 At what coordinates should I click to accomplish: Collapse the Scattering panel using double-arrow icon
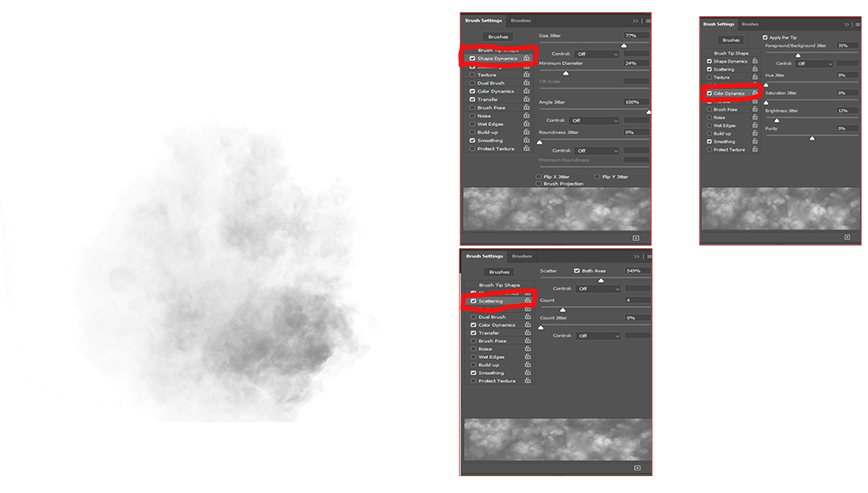(637, 256)
